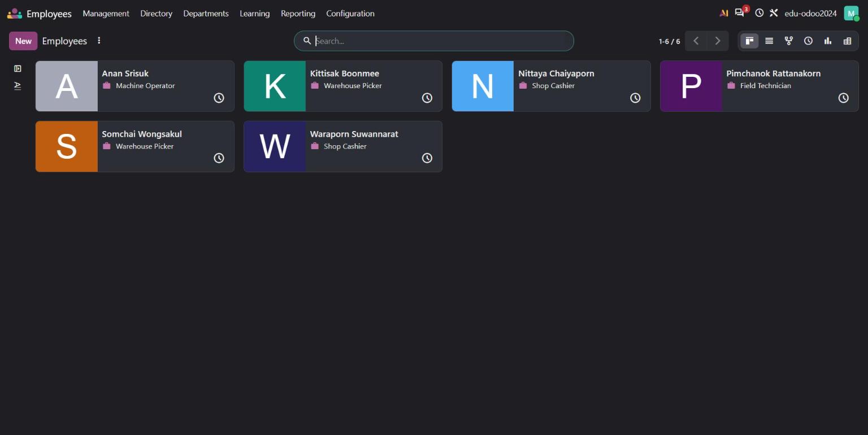Switch to List view

(x=769, y=41)
